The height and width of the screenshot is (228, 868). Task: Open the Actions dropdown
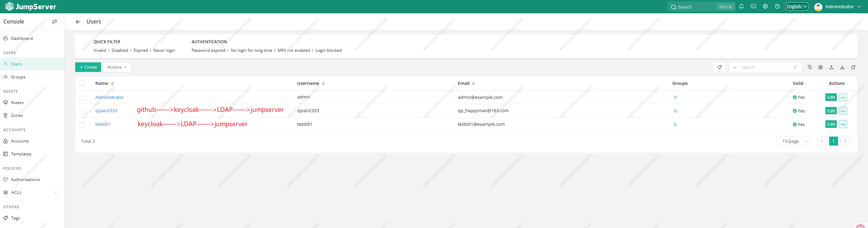click(x=117, y=67)
